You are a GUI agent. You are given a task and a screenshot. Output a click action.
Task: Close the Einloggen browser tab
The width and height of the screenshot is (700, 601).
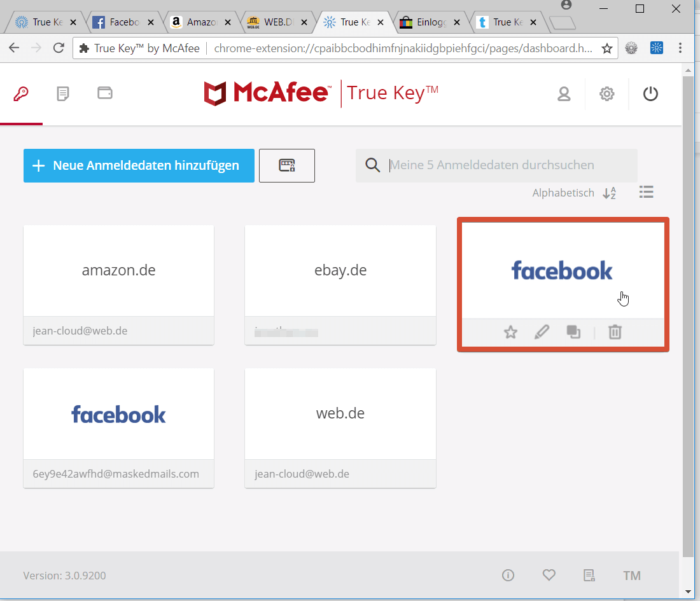(x=457, y=22)
